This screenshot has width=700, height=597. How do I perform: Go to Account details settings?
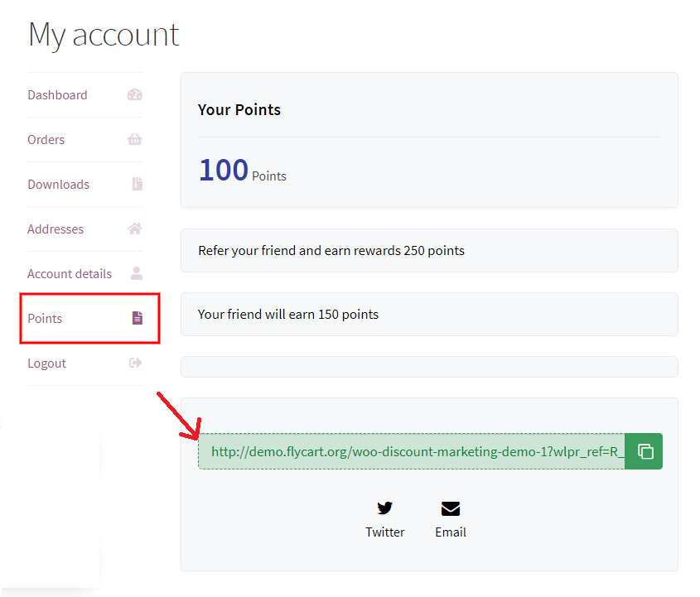(x=70, y=273)
